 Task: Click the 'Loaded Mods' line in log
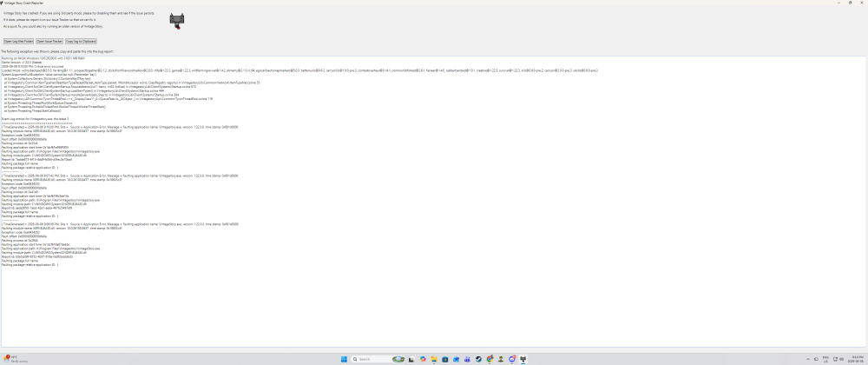[x=299, y=70]
